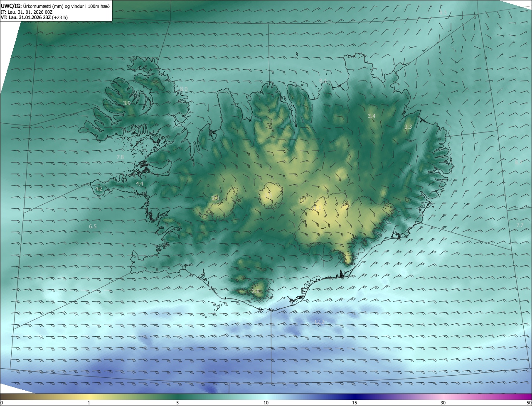
Task: Click the 7.7 value east of Iceland
Action: pos(520,225)
